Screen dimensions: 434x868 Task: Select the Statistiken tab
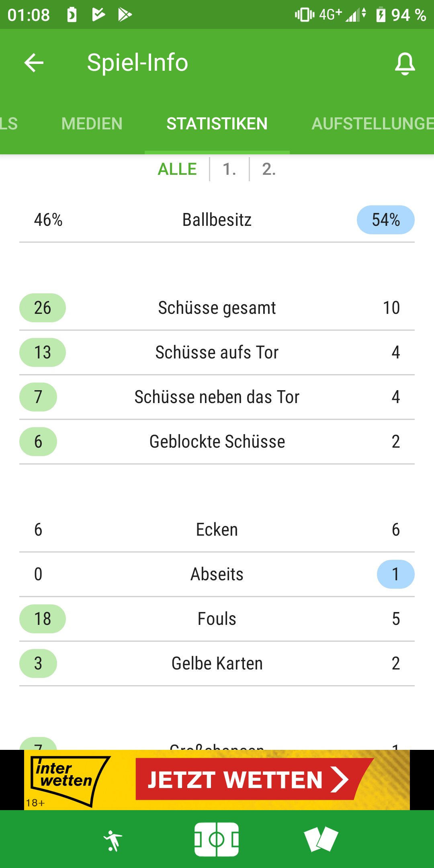217,123
